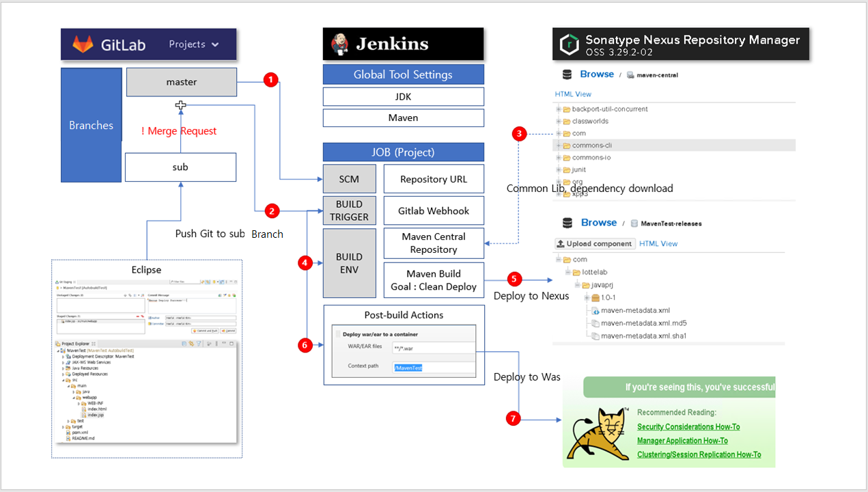Select pom.xml in project tree

[80, 433]
